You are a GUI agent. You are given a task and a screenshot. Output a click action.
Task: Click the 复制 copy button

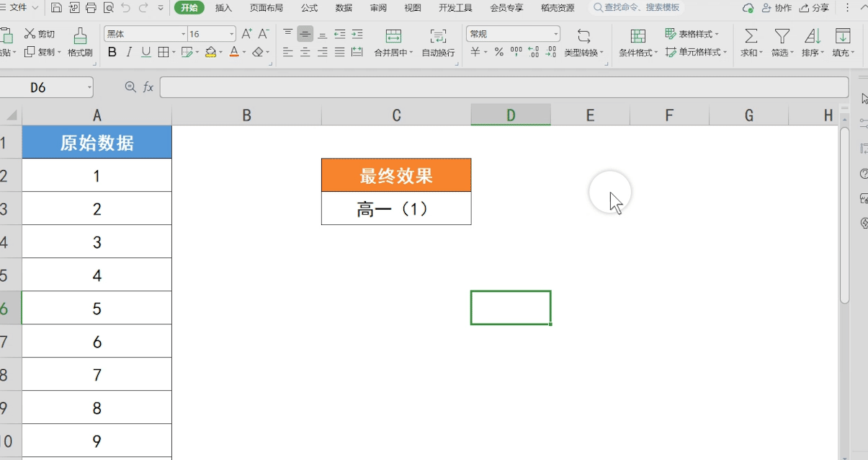point(42,52)
